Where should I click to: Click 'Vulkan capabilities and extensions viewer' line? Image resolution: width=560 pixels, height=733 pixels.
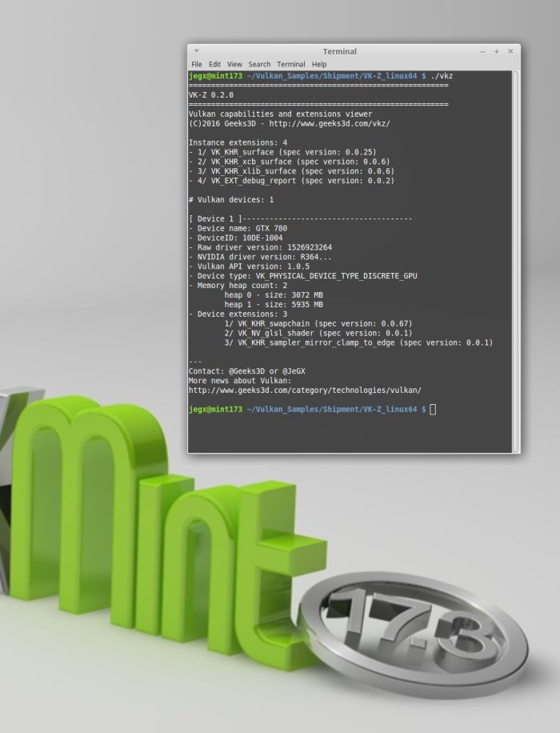[281, 114]
